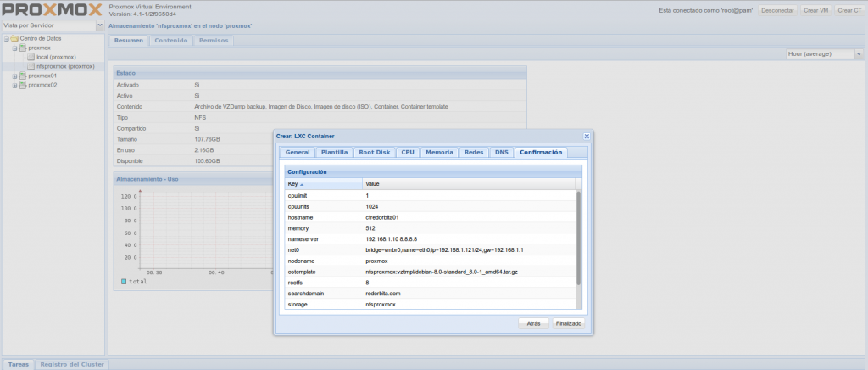This screenshot has height=370, width=868.
Task: Open the Vista por Servidor dropdown
Action: pyautogui.click(x=101, y=26)
